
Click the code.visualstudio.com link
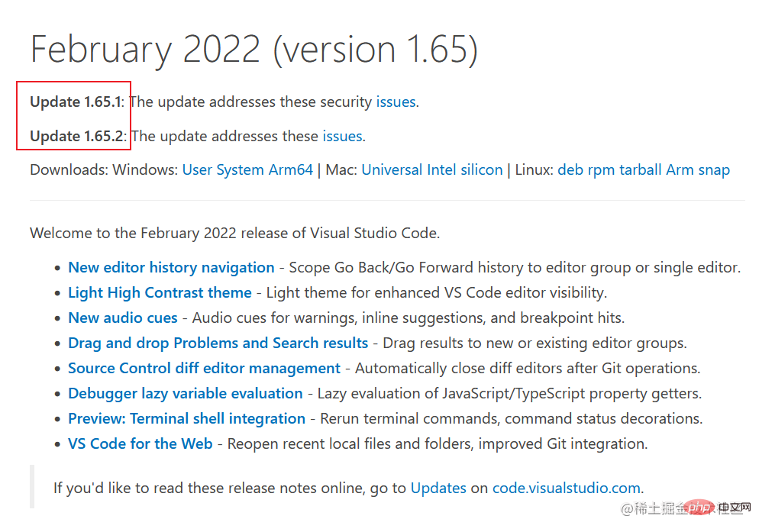click(x=566, y=488)
